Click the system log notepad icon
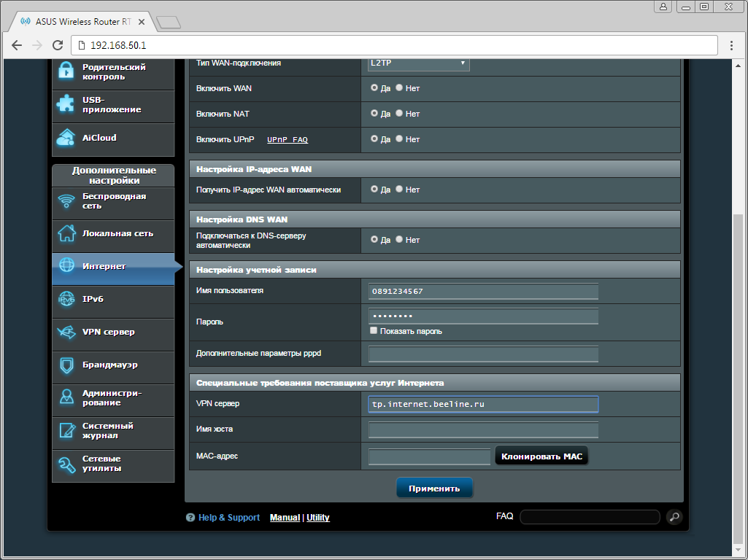Viewport: 748px width, 560px height. point(66,430)
